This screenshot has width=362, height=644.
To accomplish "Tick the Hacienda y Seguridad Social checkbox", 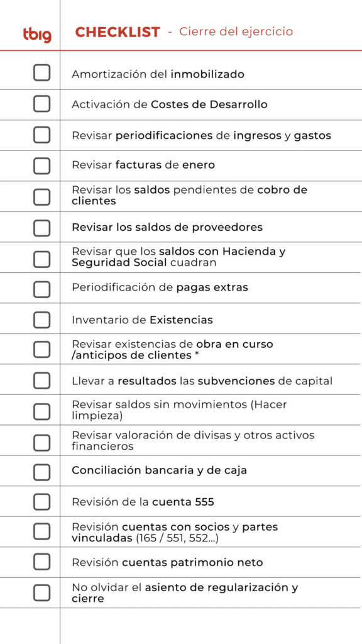I will pyautogui.click(x=42, y=259).
